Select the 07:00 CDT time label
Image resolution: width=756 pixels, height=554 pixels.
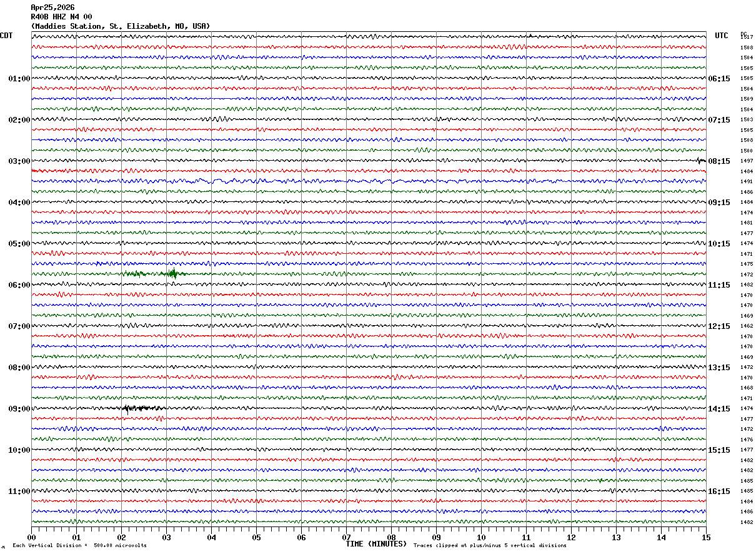coord(19,326)
